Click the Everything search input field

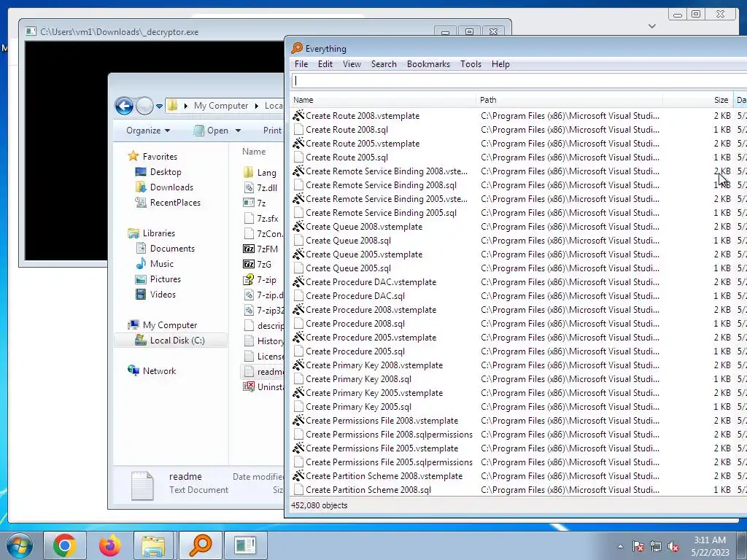(x=519, y=80)
